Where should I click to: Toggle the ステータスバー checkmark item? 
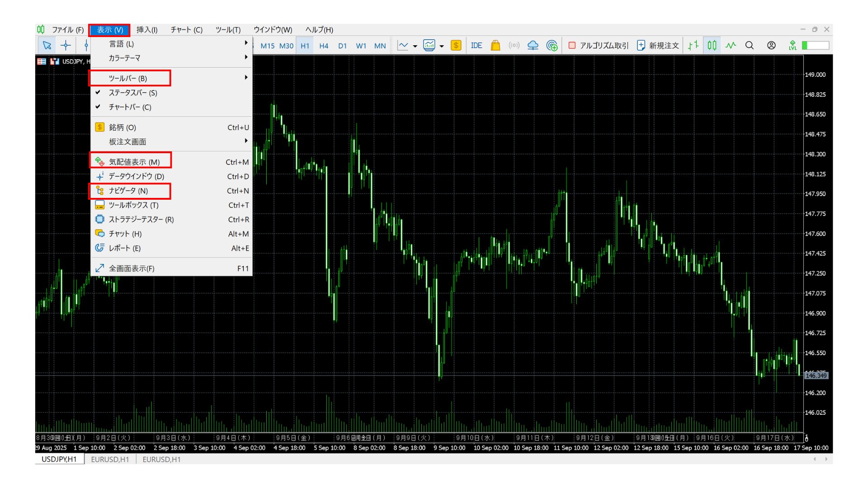pyautogui.click(x=132, y=93)
